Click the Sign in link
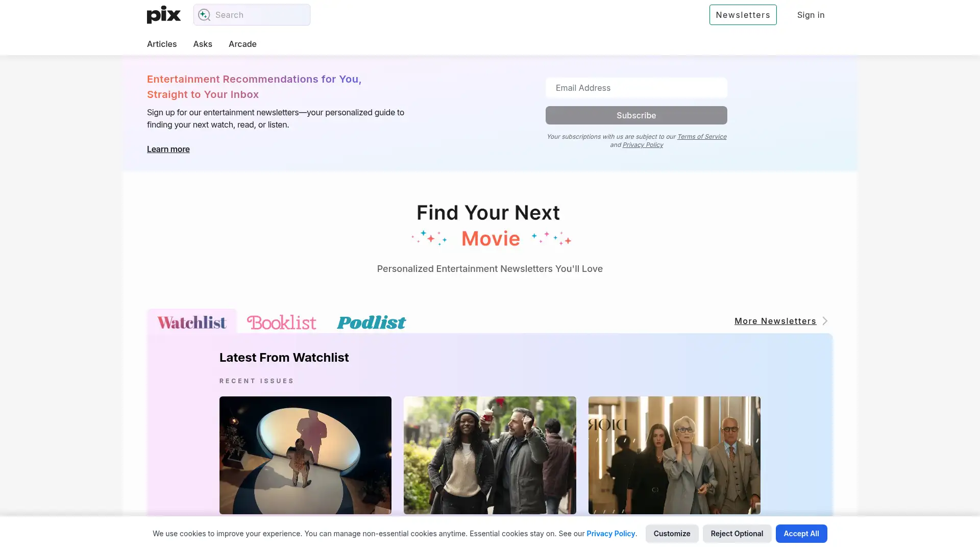The height and width of the screenshot is (551, 980). tap(811, 15)
